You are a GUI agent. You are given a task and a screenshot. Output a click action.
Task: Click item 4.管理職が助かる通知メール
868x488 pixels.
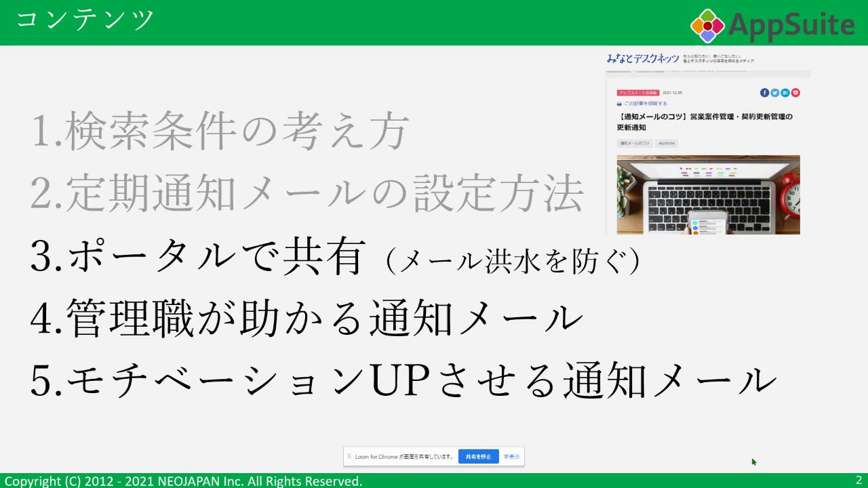click(x=307, y=319)
